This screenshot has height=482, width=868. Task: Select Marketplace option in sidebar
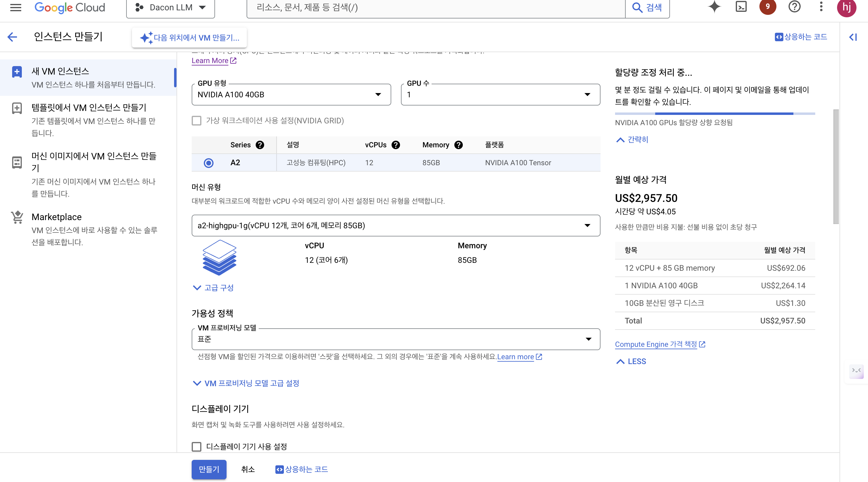pos(88,229)
